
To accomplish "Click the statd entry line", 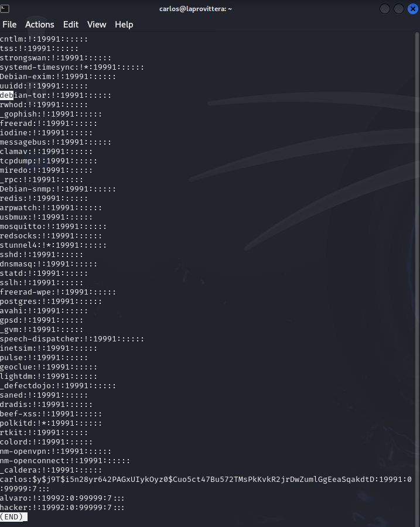I will pos(44,273).
